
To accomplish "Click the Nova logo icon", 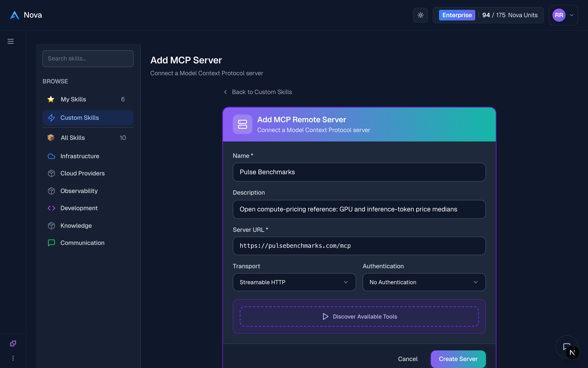I will click(14, 15).
